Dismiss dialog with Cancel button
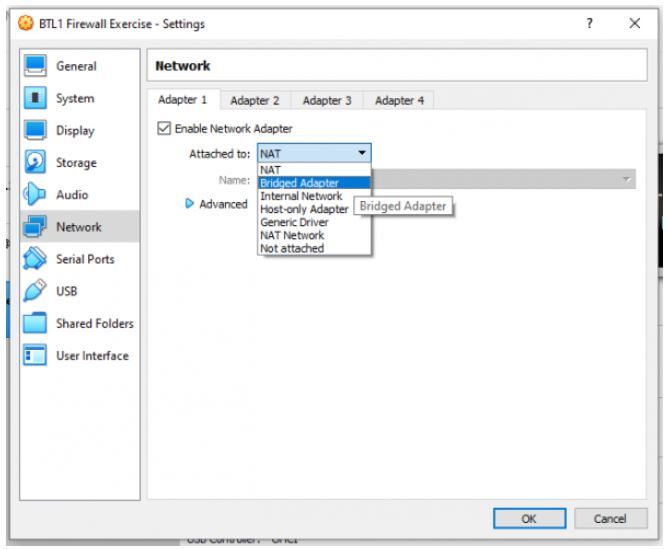670x549 pixels. tap(610, 519)
